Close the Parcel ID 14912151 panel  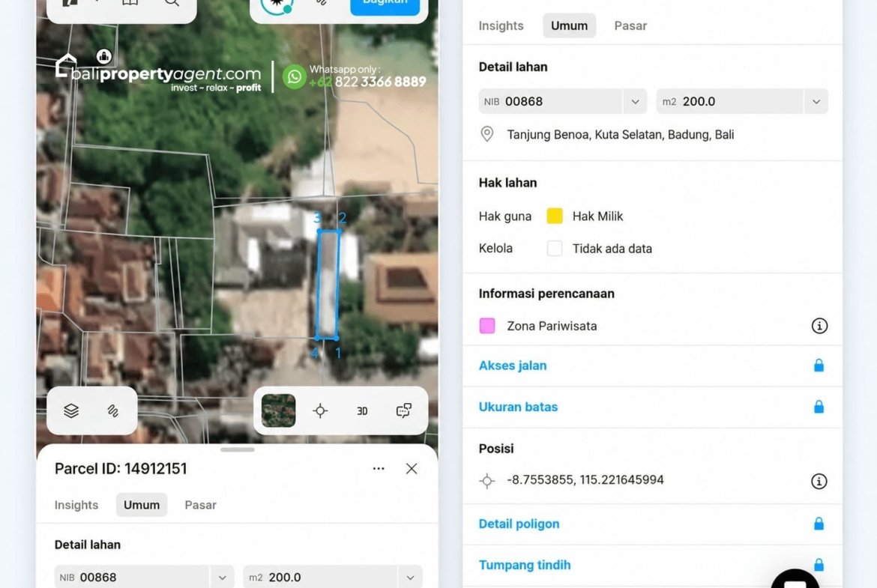pos(412,468)
